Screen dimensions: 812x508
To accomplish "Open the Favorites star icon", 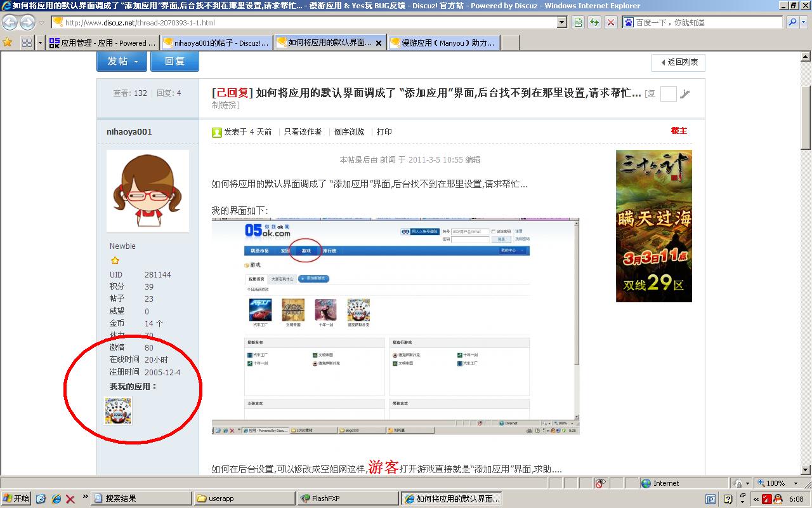I will [x=8, y=43].
